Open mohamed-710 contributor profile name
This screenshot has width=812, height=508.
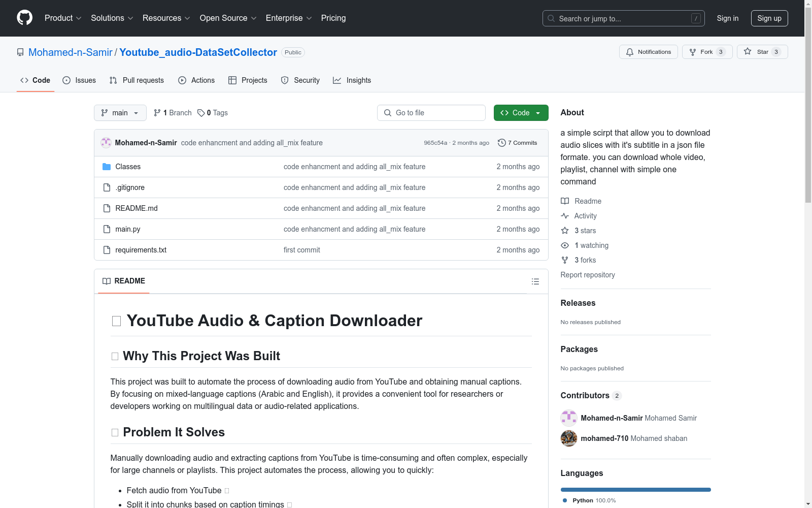tap(605, 438)
